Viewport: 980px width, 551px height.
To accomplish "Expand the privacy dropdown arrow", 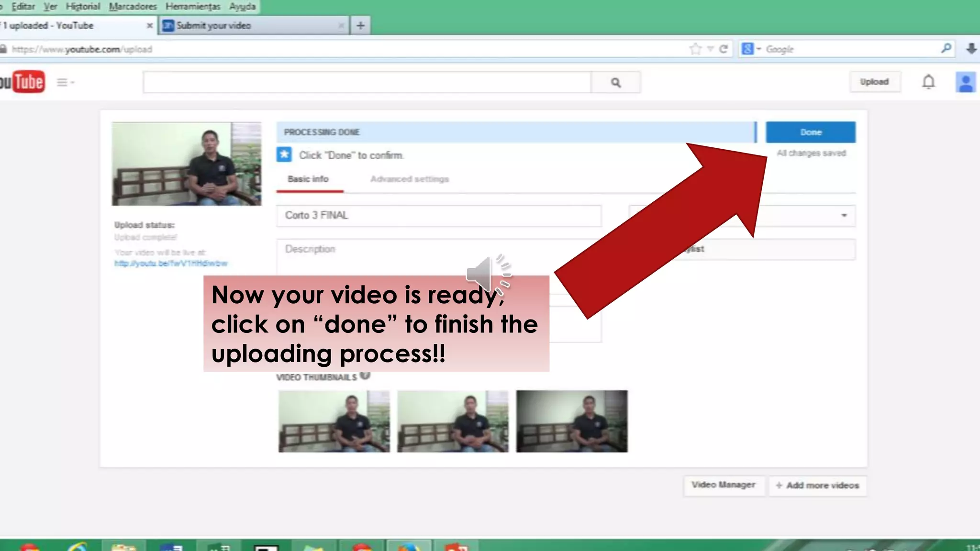I will (x=844, y=215).
